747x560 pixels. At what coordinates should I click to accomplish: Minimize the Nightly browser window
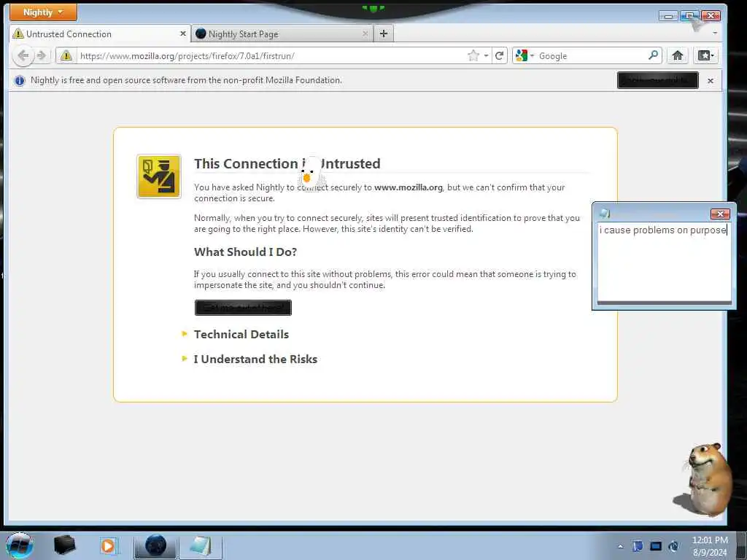tap(668, 16)
